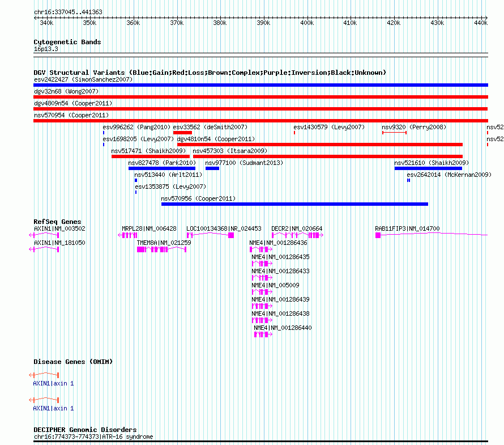
Task: Click the esv2422427 blue gain variant bar
Action: (x=260, y=85)
